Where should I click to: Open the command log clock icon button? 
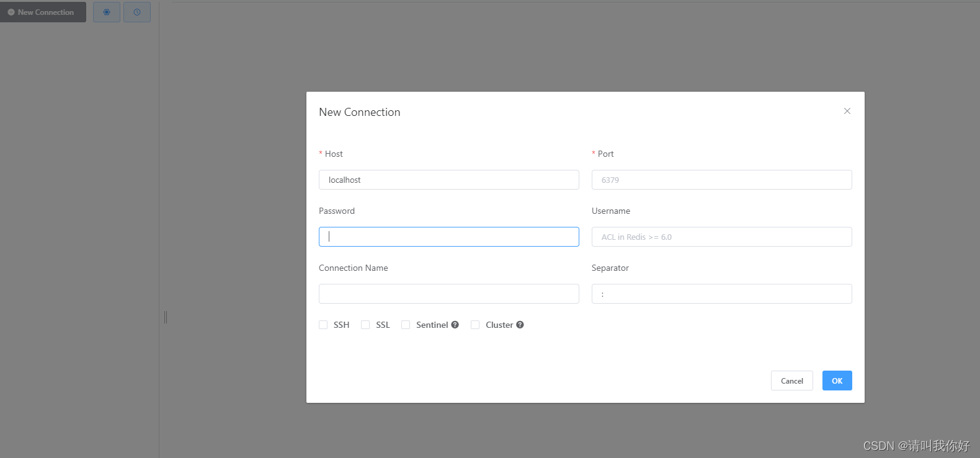coord(137,12)
